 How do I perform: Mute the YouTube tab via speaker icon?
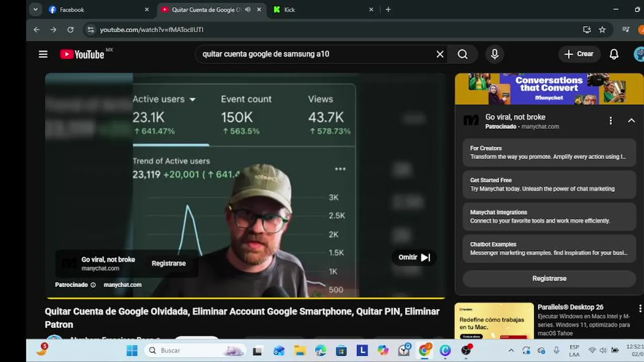click(248, 10)
